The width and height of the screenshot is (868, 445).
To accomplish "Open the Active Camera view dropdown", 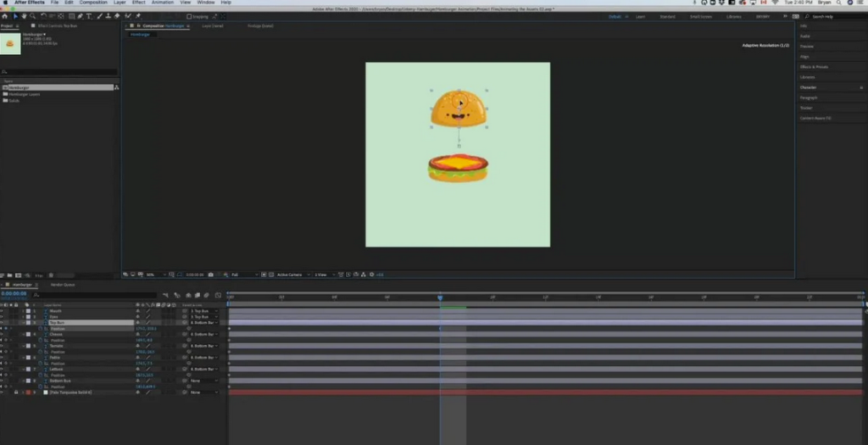I will 291,275.
